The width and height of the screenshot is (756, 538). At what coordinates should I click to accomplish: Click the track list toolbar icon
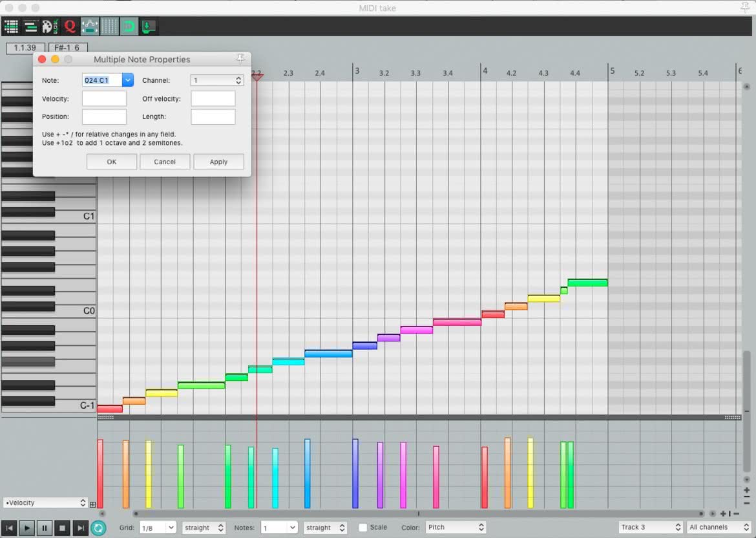point(31,27)
